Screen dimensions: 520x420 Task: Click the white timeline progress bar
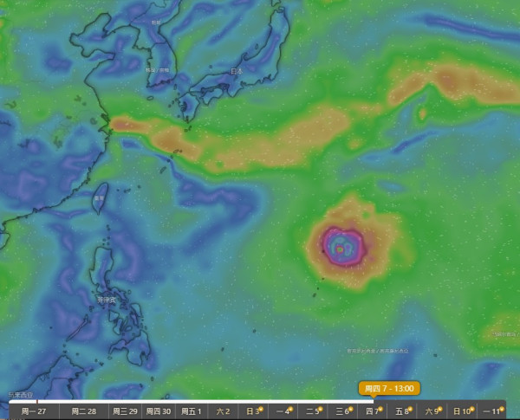tap(191, 402)
